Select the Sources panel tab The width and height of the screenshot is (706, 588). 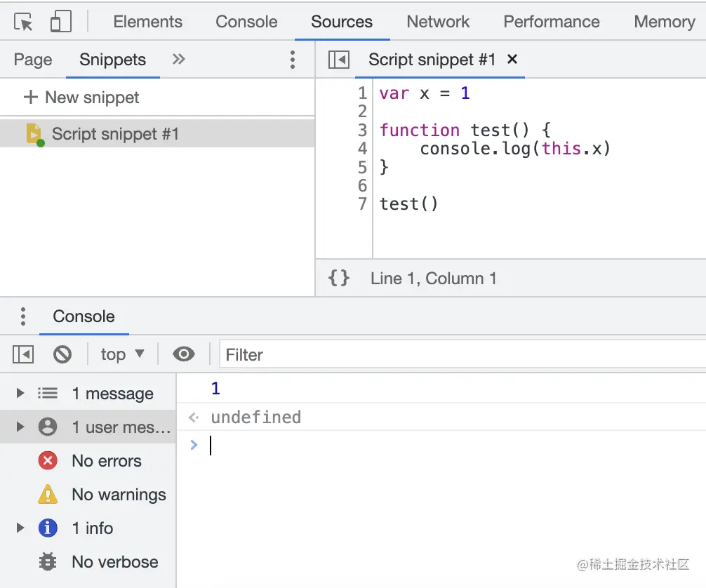pyautogui.click(x=342, y=22)
